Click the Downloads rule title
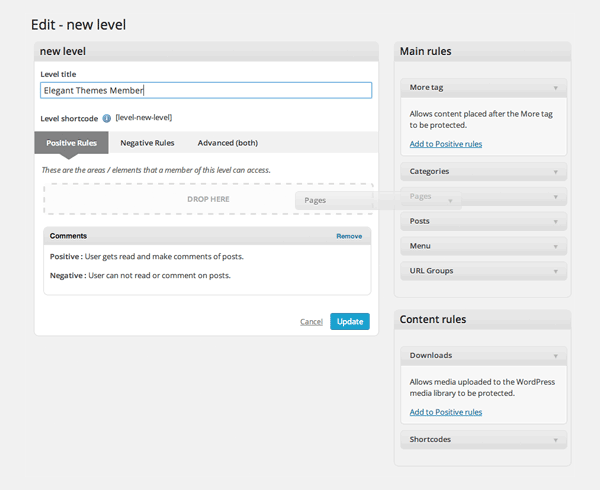Screen dimensions: 600x490 [431, 355]
